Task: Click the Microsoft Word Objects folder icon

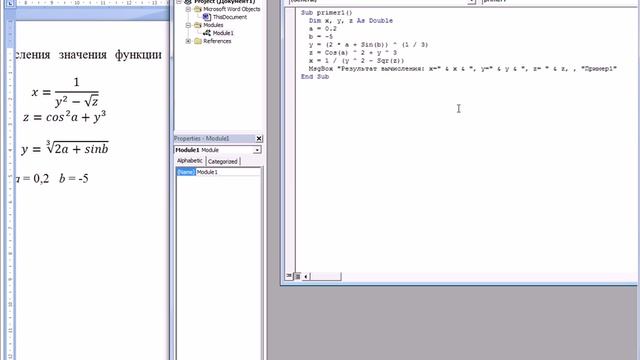Action: click(x=198, y=9)
